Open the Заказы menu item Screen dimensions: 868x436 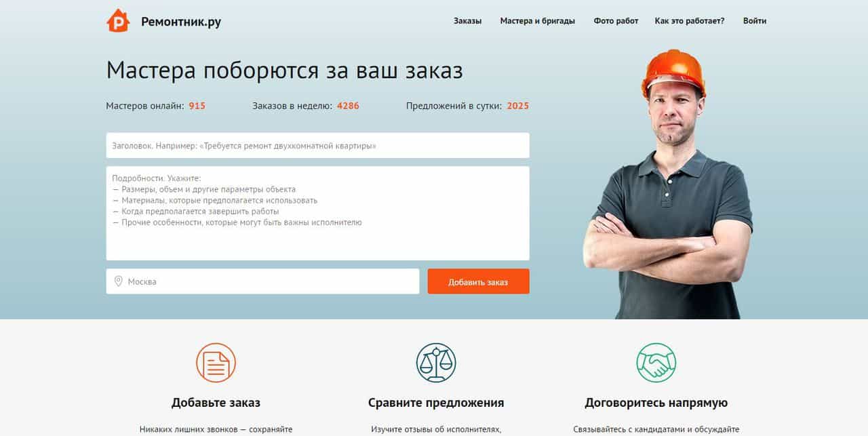coord(467,21)
